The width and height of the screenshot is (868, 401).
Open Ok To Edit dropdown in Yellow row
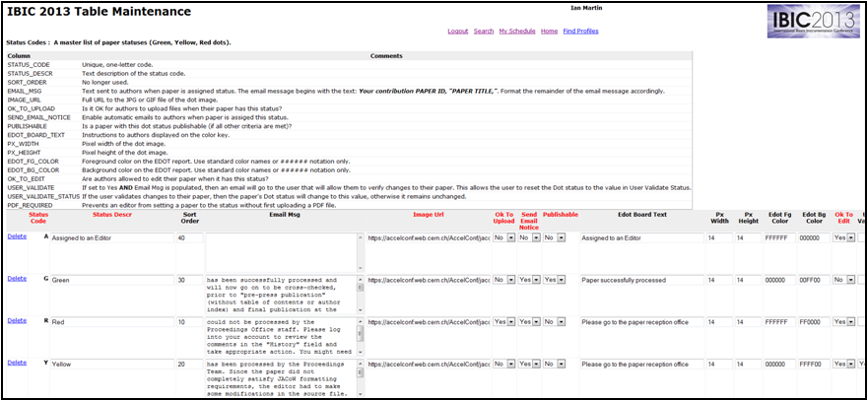843,365
